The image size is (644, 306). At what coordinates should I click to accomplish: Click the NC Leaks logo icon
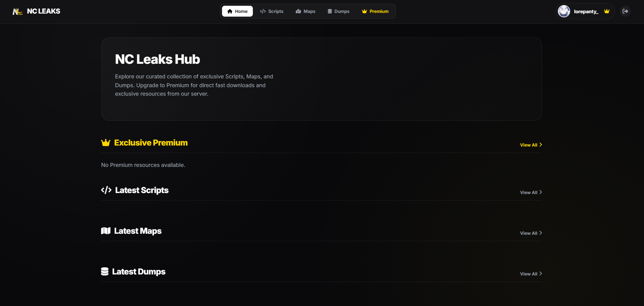tap(17, 11)
